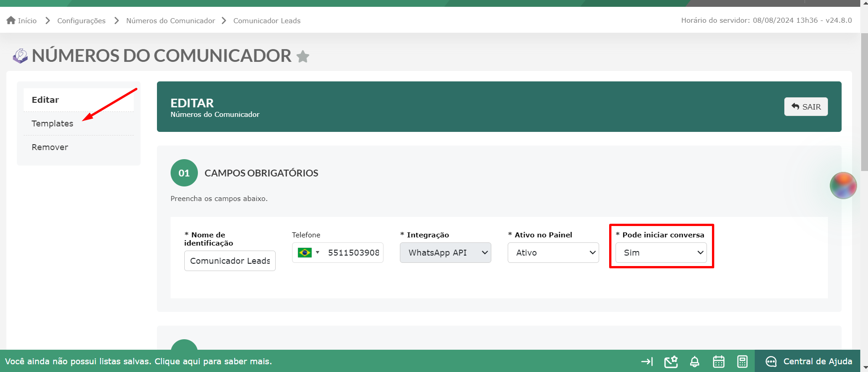Go to Configurações breadcrumb link
Screen dimensions: 868x372
(x=81, y=20)
